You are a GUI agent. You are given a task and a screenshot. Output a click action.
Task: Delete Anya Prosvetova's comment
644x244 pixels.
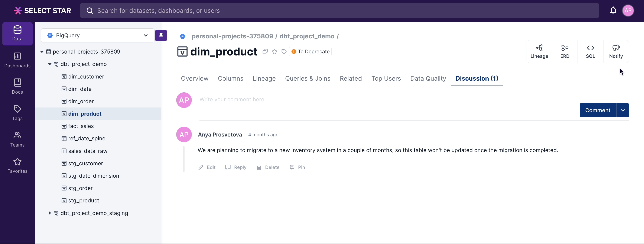(x=268, y=167)
